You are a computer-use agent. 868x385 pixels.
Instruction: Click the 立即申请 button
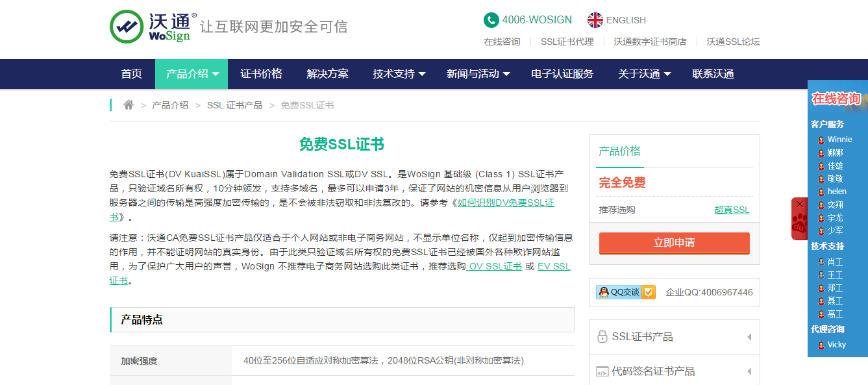(x=674, y=243)
